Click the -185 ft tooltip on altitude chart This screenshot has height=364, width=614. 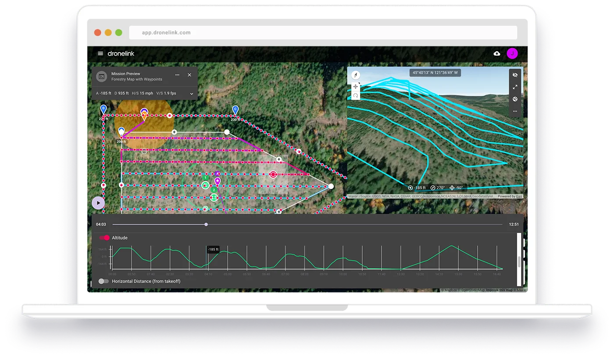coord(213,250)
